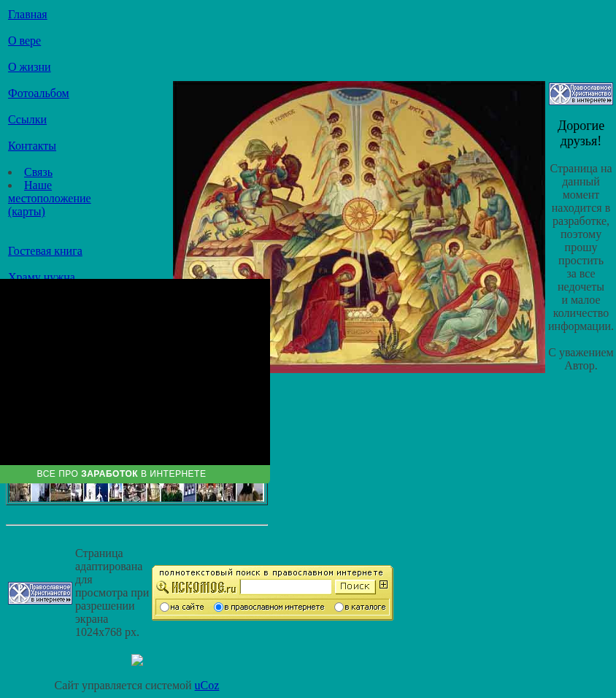
Task: Click the footer Православное Христианство badge
Action: pos(40,594)
